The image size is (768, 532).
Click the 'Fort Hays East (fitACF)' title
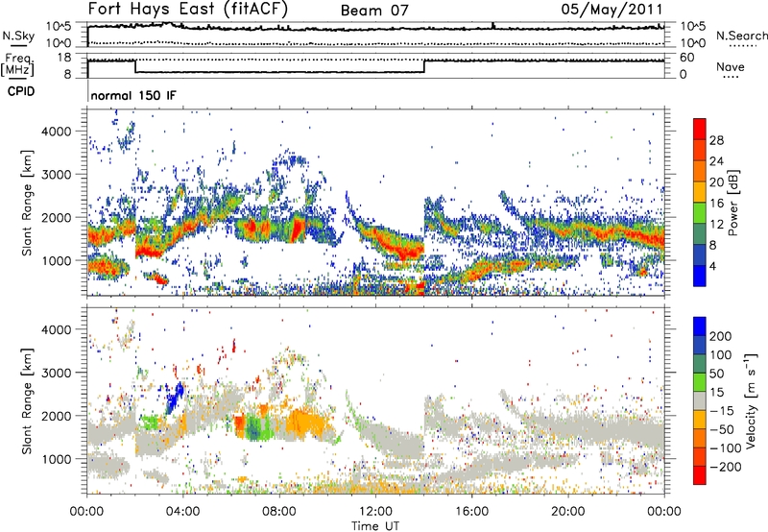click(x=188, y=9)
